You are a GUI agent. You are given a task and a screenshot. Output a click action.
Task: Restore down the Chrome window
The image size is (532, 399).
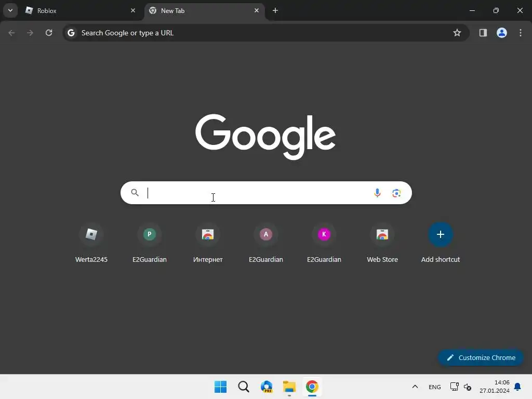pyautogui.click(x=496, y=10)
